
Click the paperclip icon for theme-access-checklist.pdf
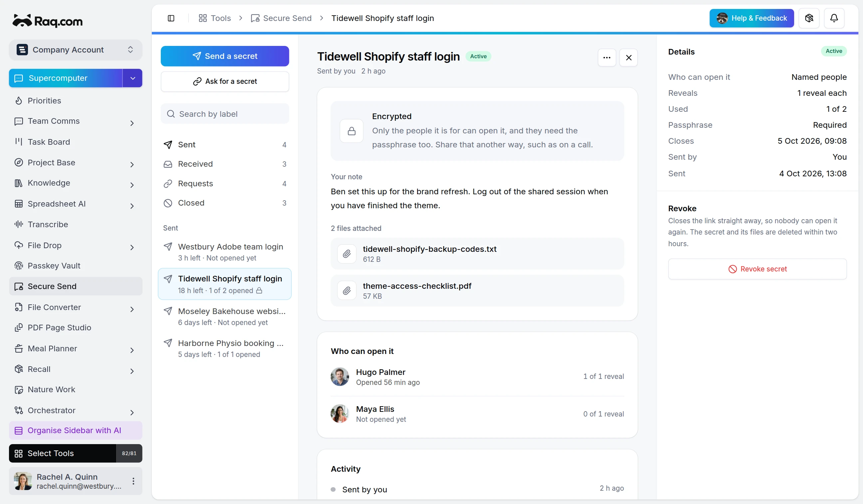[347, 290]
